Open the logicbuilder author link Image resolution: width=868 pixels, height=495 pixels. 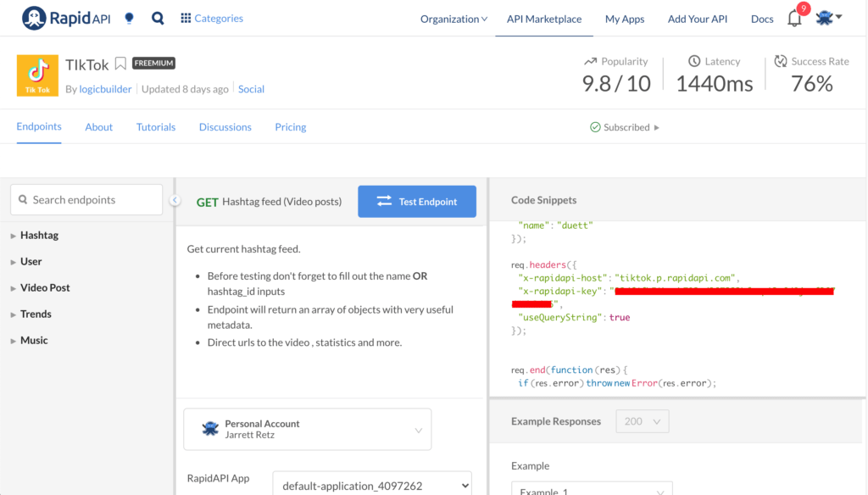105,89
